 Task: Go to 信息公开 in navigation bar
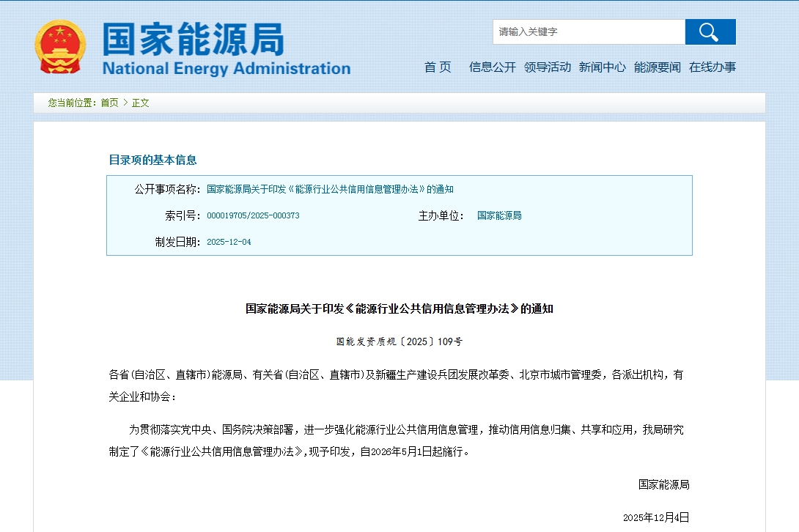492,67
